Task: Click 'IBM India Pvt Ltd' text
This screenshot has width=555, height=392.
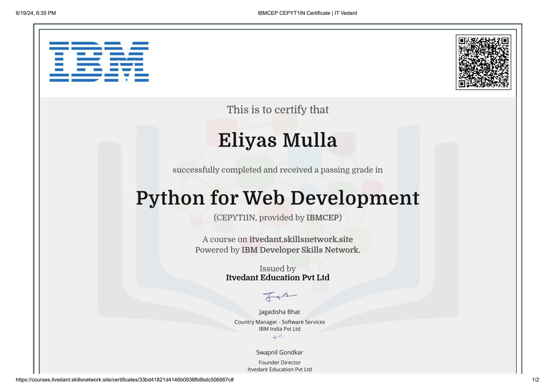Action: 279,329
